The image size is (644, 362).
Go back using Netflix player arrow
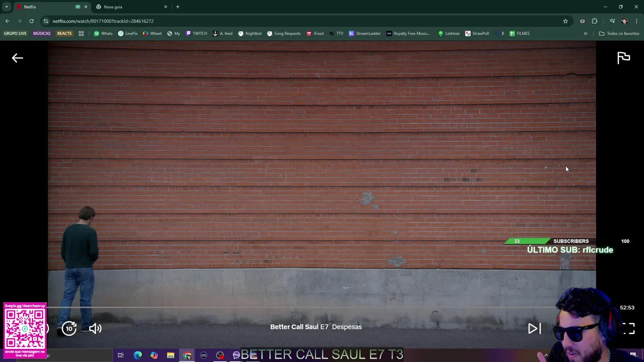pyautogui.click(x=18, y=58)
